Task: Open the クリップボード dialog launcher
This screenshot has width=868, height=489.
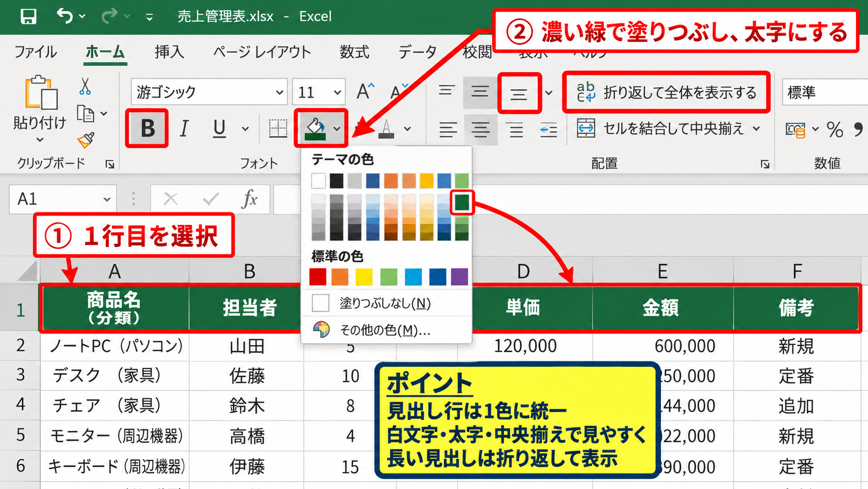Action: tap(110, 164)
